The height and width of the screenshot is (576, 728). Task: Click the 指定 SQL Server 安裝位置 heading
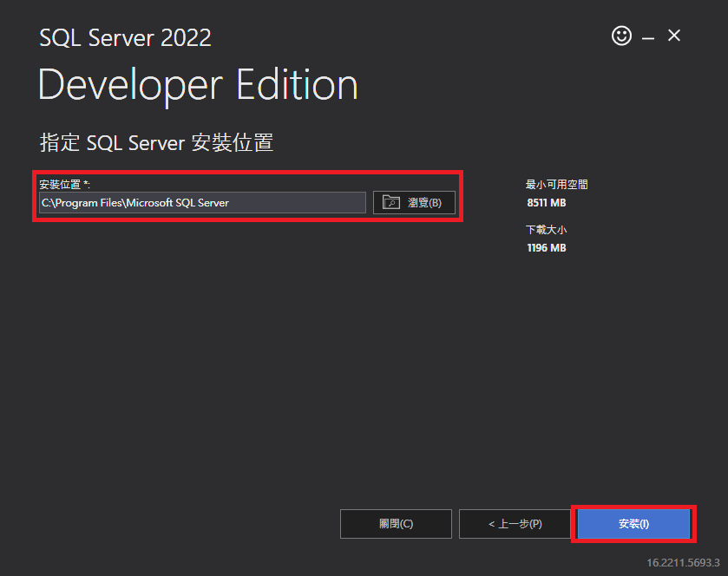156,142
